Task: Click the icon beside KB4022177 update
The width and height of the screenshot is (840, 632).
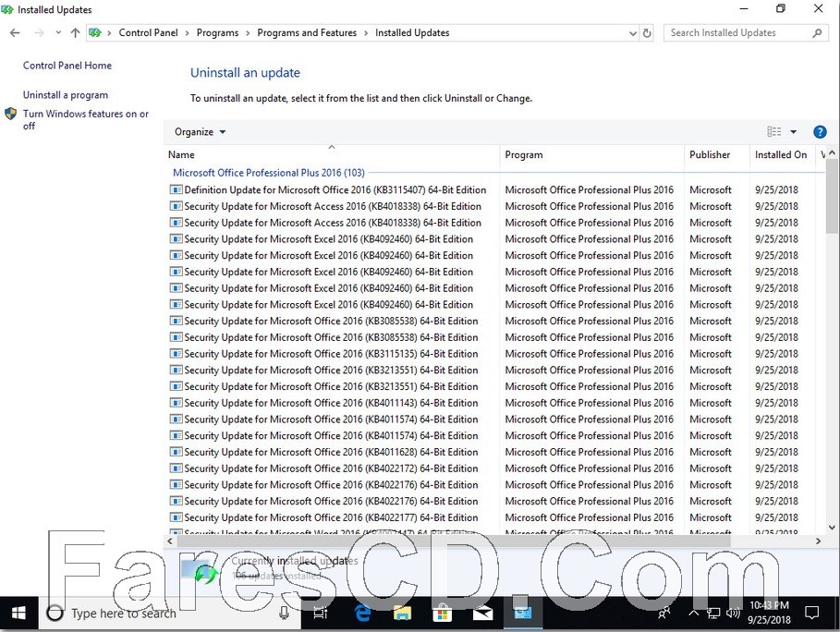Action: 176,517
